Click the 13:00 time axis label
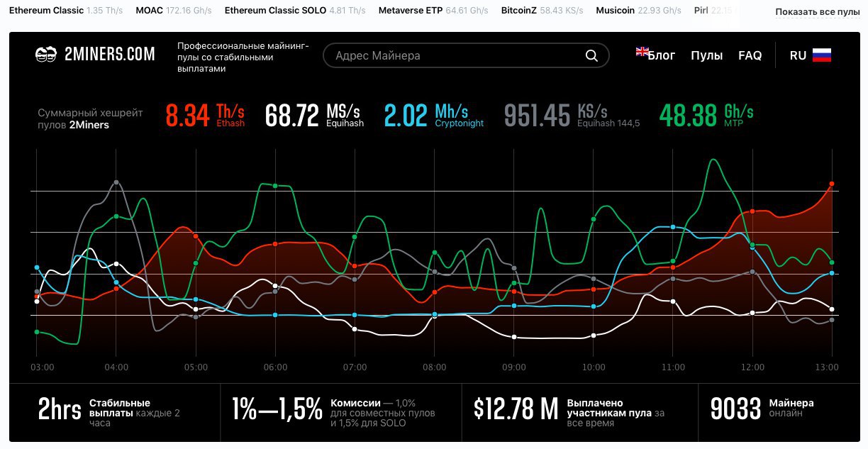 (x=828, y=367)
